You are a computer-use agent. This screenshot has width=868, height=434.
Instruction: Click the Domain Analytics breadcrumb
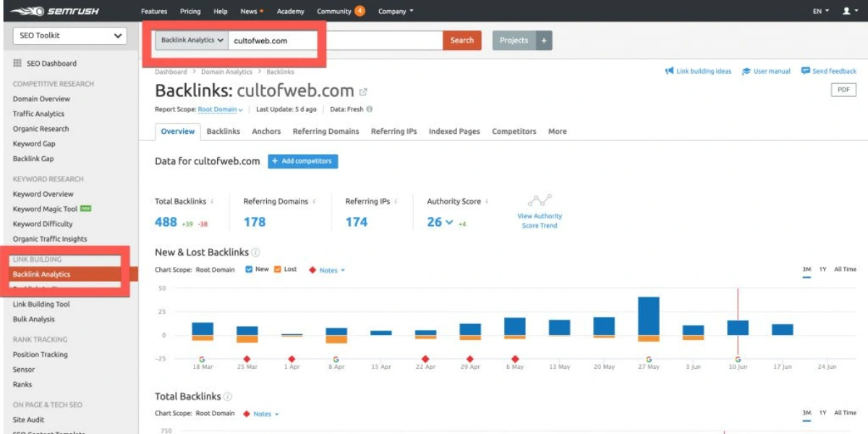226,72
